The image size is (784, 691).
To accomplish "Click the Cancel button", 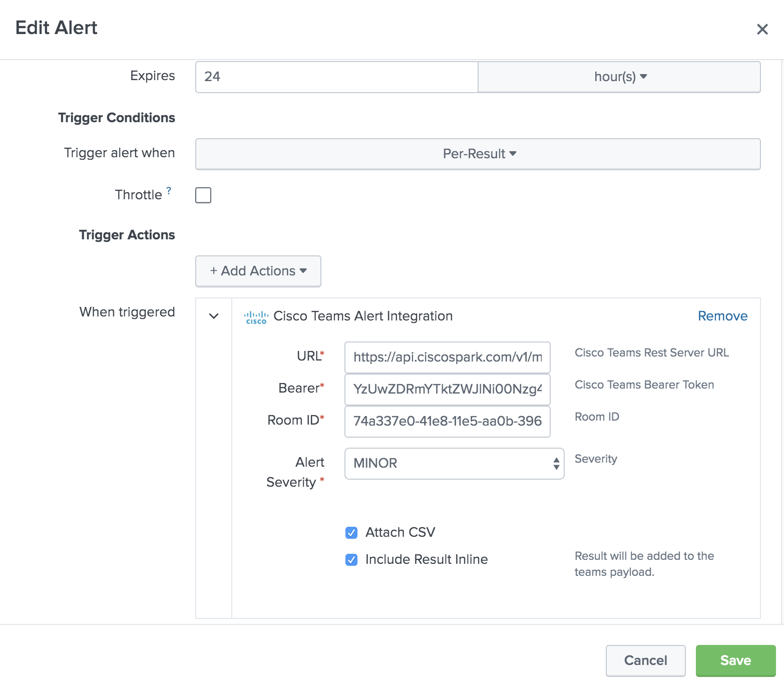I will pos(646,660).
